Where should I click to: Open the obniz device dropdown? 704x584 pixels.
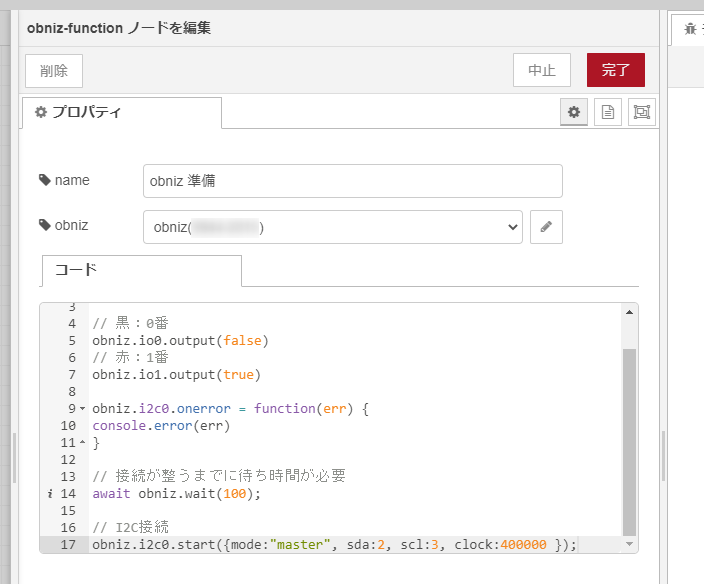pyautogui.click(x=332, y=227)
